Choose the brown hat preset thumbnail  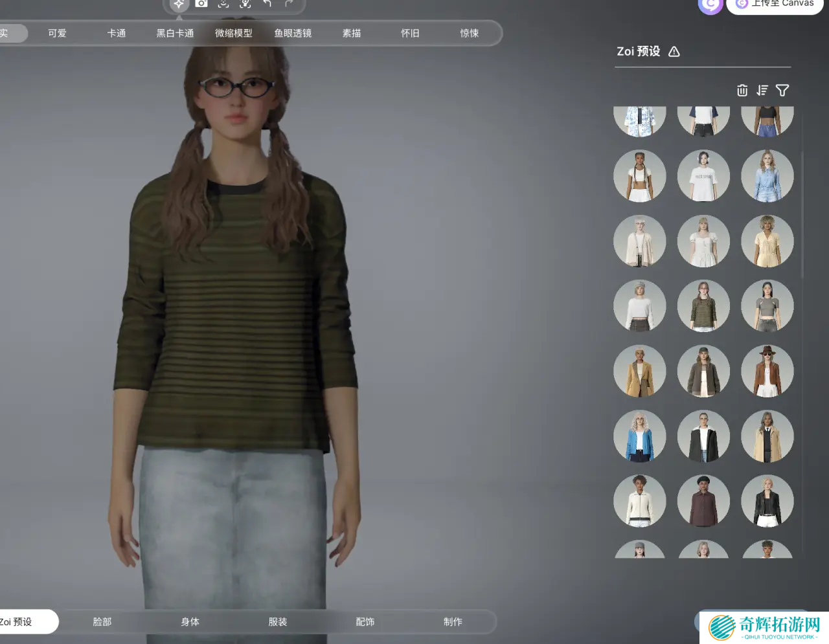(x=767, y=371)
